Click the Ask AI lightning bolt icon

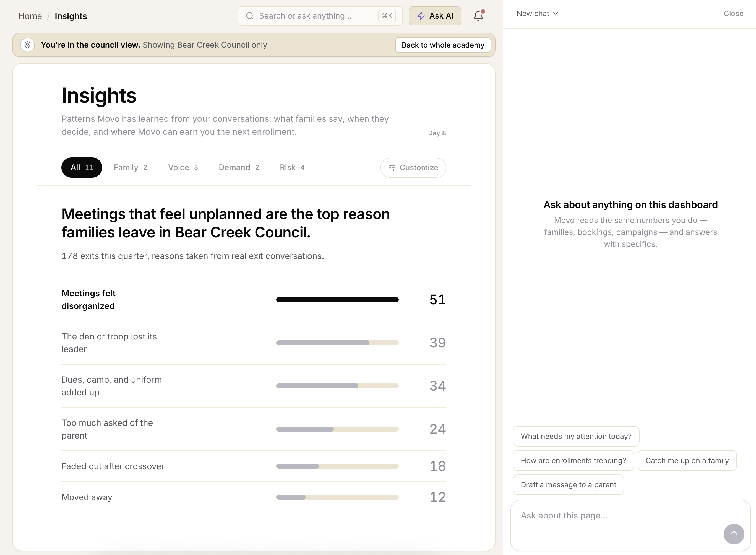pyautogui.click(x=421, y=16)
